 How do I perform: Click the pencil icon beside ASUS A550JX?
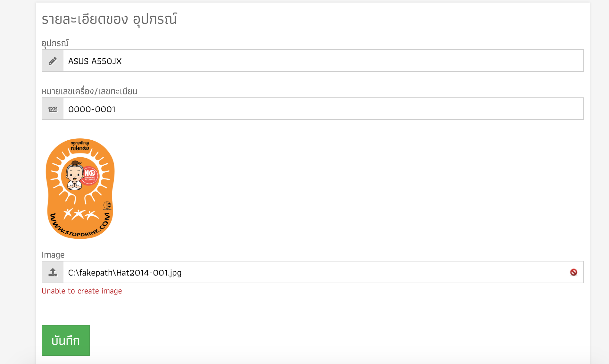[53, 61]
